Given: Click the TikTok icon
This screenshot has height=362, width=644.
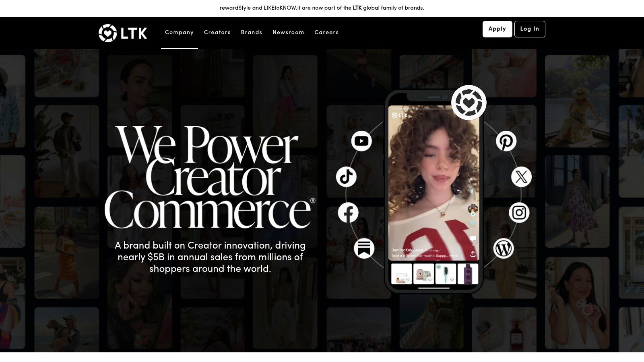Looking at the screenshot, I should (x=347, y=177).
